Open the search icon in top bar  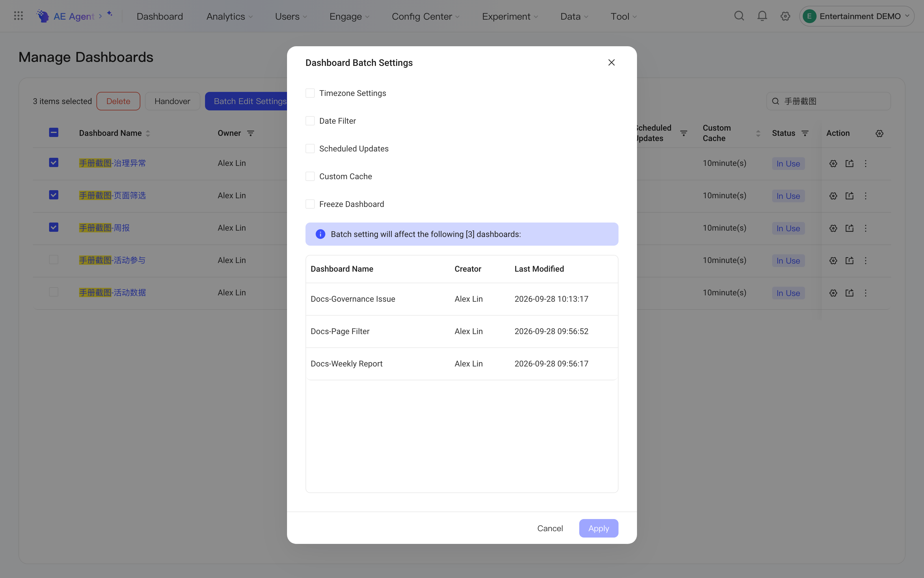click(739, 16)
